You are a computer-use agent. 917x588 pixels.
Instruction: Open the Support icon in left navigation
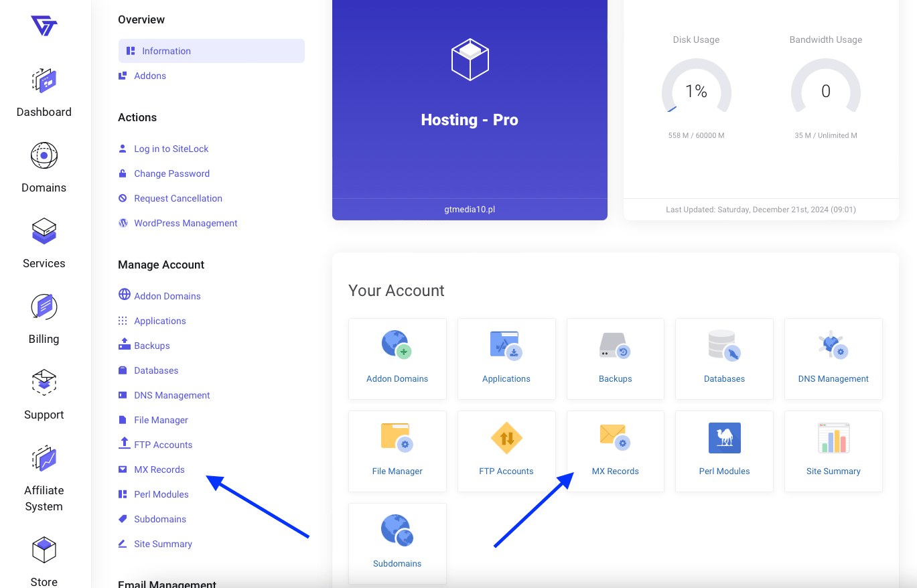click(x=44, y=382)
